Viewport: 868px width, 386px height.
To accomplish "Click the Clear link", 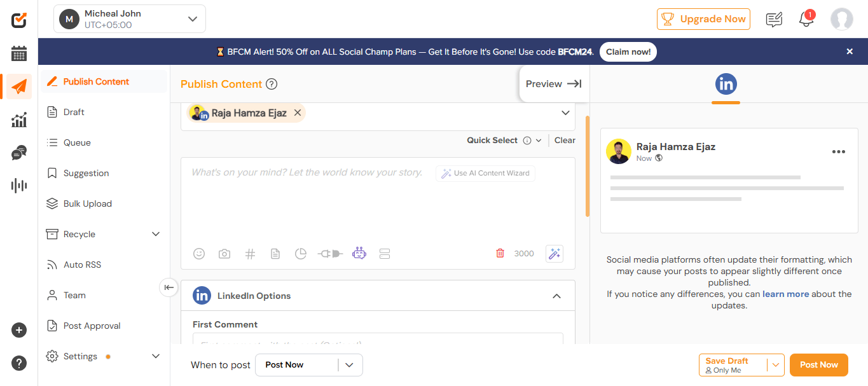I will [x=565, y=141].
